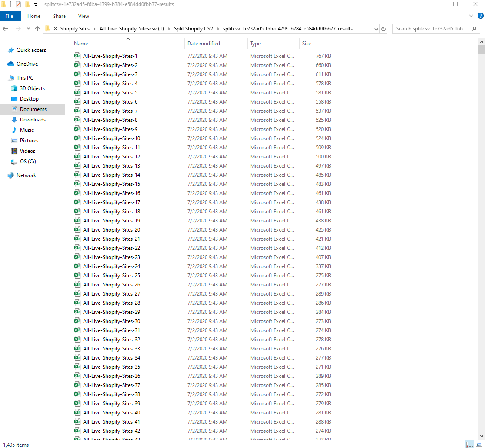Click Shopify Sites in the breadcrumb
This screenshot has width=485, height=448.
coord(75,29)
